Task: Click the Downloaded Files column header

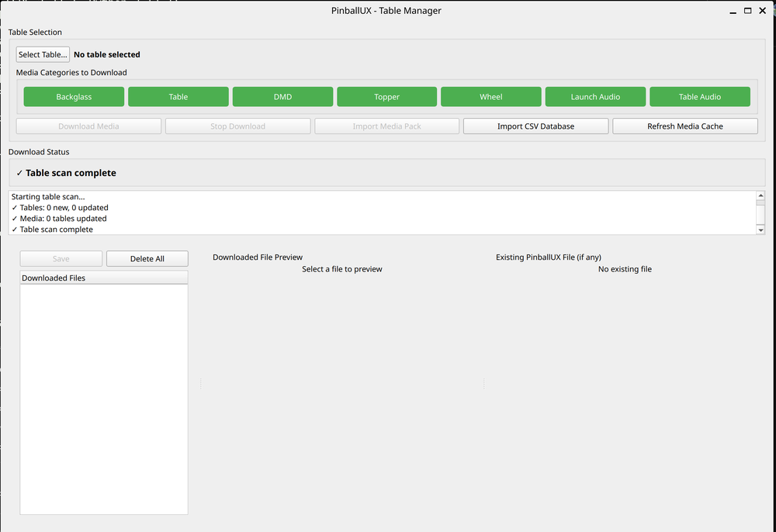Action: [104, 278]
